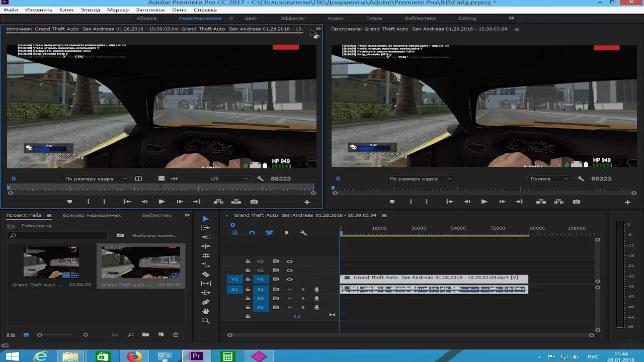This screenshot has height=362, width=644.
Task: Open Program zoom level 'По размеру кадра' dropdown
Action: (x=421, y=178)
